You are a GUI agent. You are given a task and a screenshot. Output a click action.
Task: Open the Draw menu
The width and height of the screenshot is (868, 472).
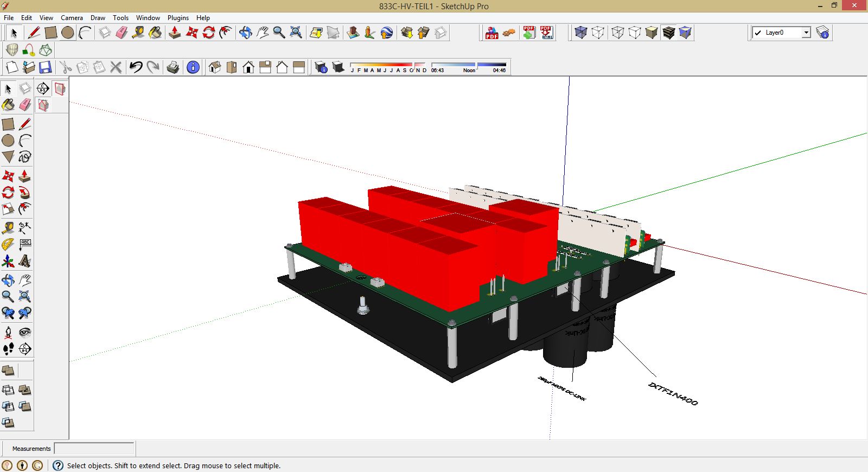pyautogui.click(x=98, y=18)
